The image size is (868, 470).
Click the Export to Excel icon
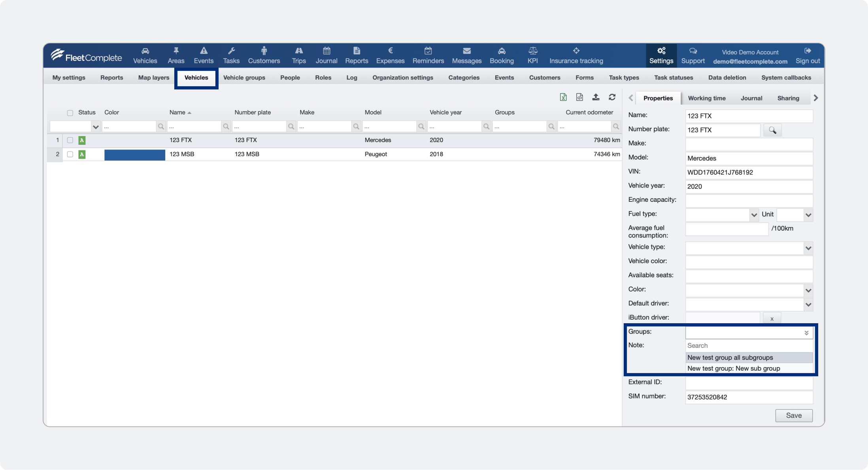coord(563,97)
